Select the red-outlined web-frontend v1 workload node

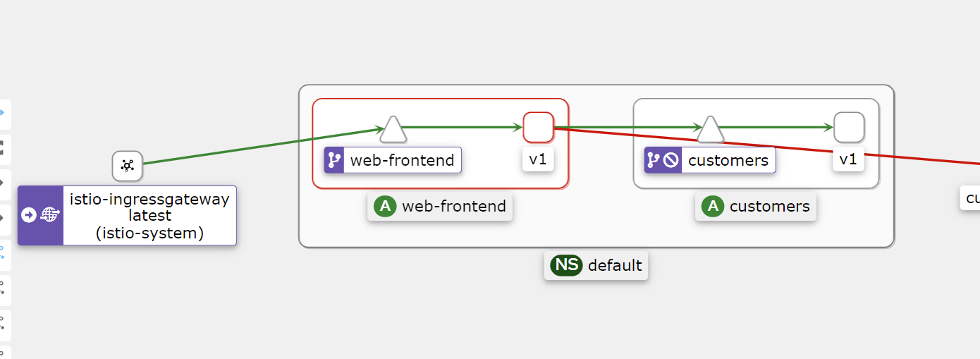pyautogui.click(x=538, y=127)
